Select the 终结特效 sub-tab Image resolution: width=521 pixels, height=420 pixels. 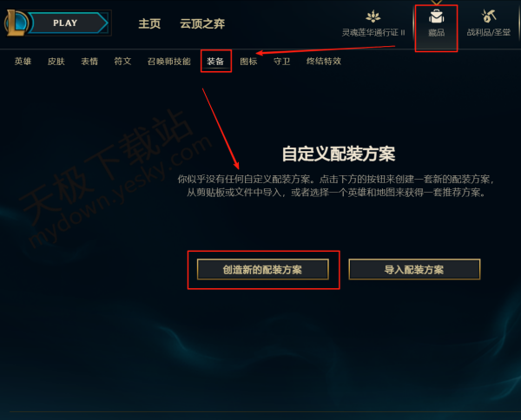(x=324, y=62)
